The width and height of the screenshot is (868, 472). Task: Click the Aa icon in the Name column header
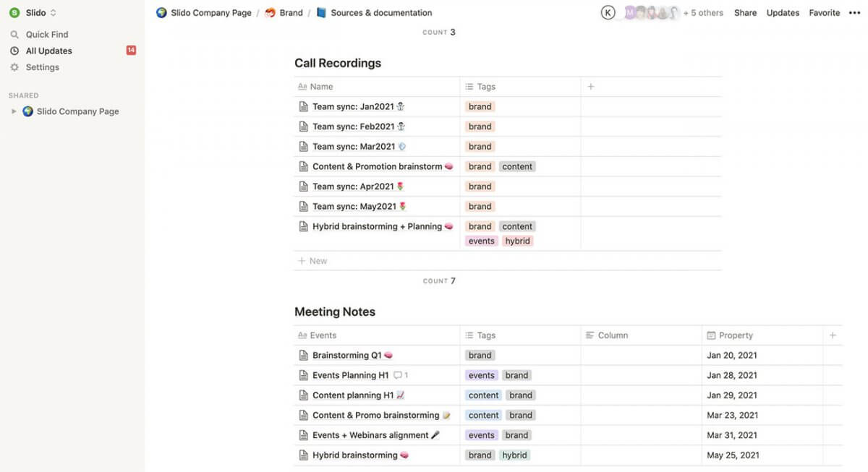pos(303,86)
